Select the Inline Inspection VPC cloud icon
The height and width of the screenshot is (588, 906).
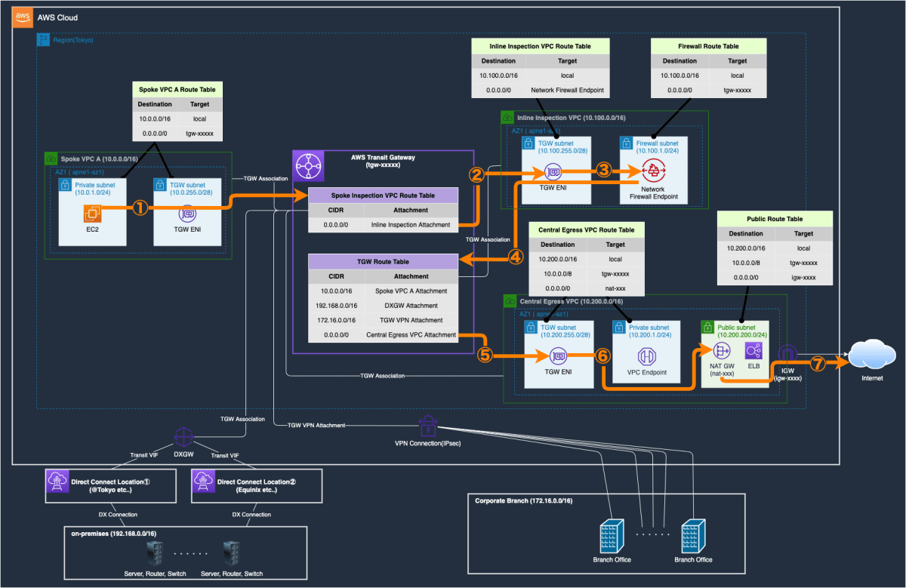pos(507,118)
